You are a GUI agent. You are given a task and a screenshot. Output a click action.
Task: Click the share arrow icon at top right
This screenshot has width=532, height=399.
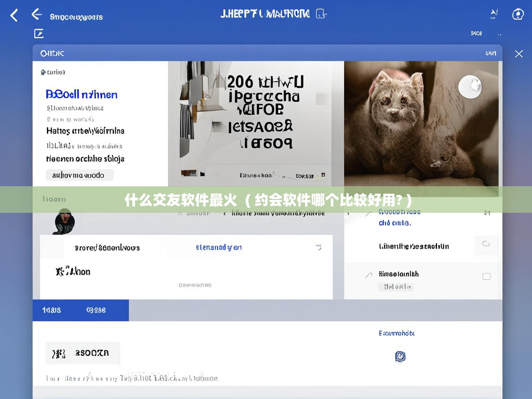tap(493, 14)
